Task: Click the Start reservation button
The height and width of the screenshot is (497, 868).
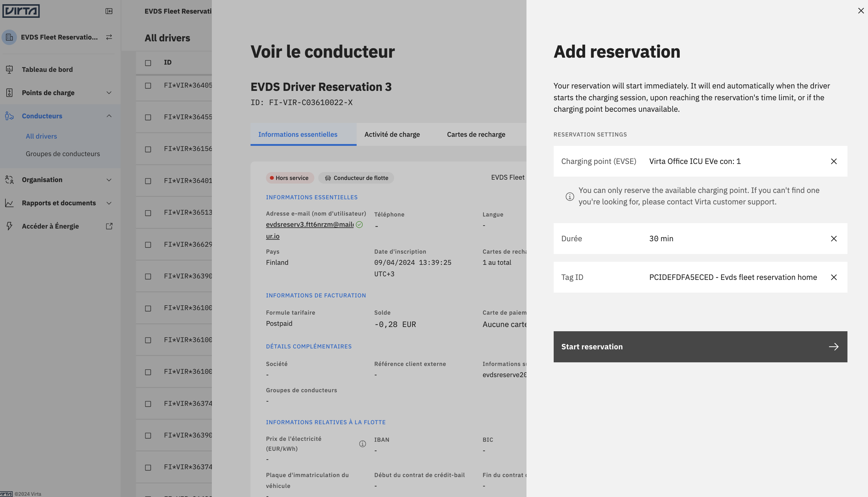Action: coord(700,347)
